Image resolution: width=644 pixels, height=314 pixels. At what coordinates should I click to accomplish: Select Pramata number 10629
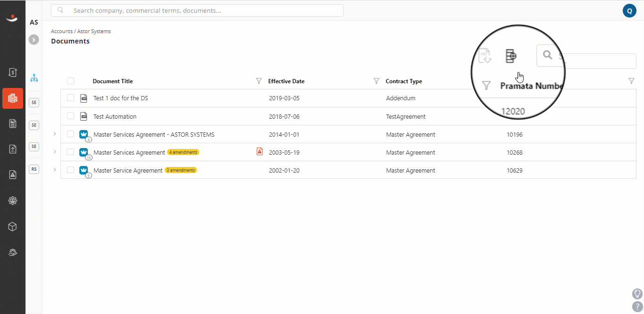(515, 170)
